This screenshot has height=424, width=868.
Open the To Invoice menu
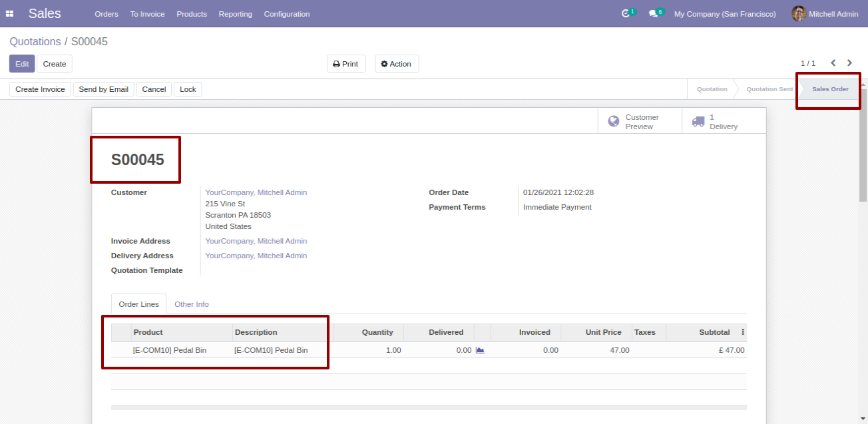click(148, 14)
